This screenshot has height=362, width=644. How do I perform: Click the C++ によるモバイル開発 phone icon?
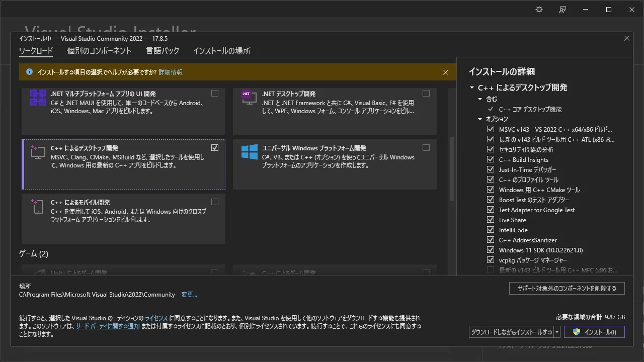(38, 206)
